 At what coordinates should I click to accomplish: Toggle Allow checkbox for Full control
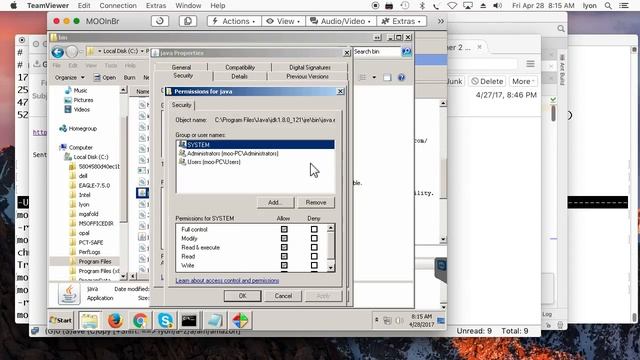[284, 229]
